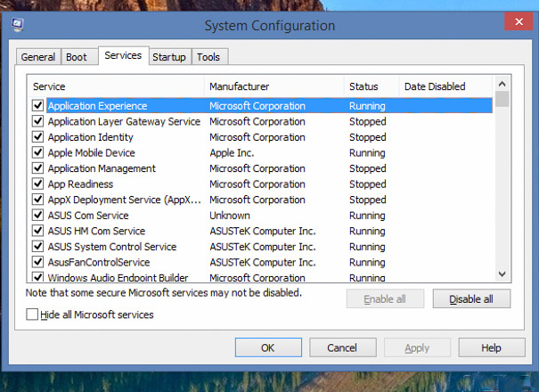Click the Cancel button

pyautogui.click(x=342, y=347)
